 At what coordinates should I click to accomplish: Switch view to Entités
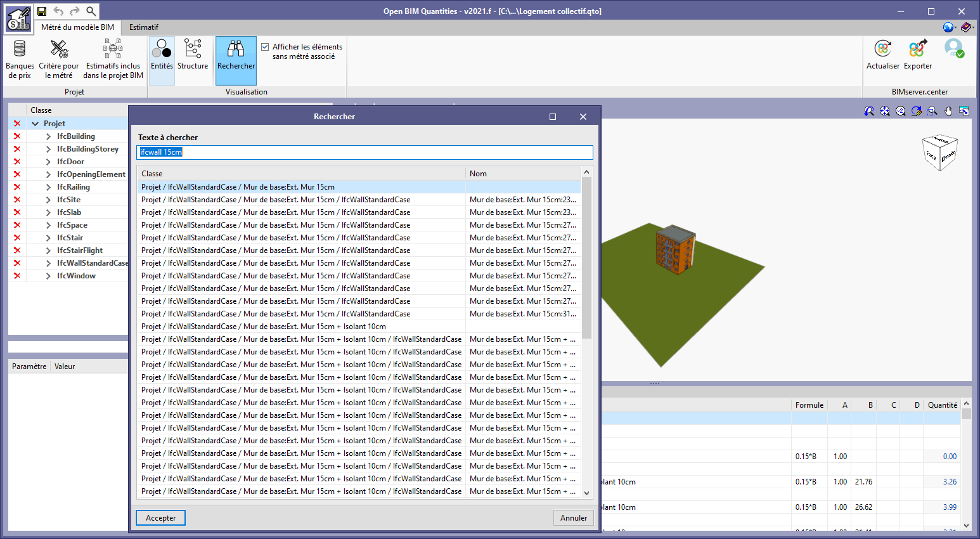[x=162, y=60]
